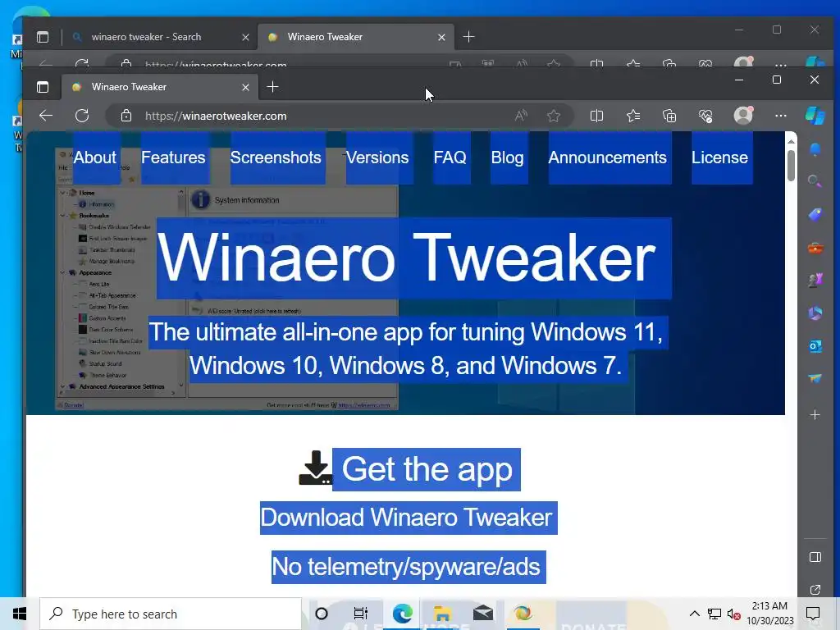The height and width of the screenshot is (630, 840).
Task: Open the profile avatar in front window
Action: click(x=743, y=115)
